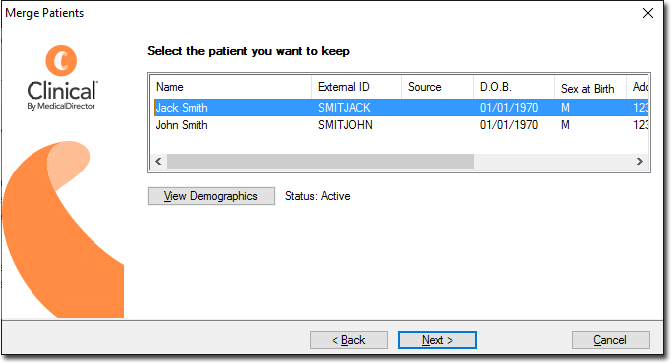This screenshot has width=671, height=363.
Task: Cancel the merge patients wizard
Action: click(x=610, y=340)
